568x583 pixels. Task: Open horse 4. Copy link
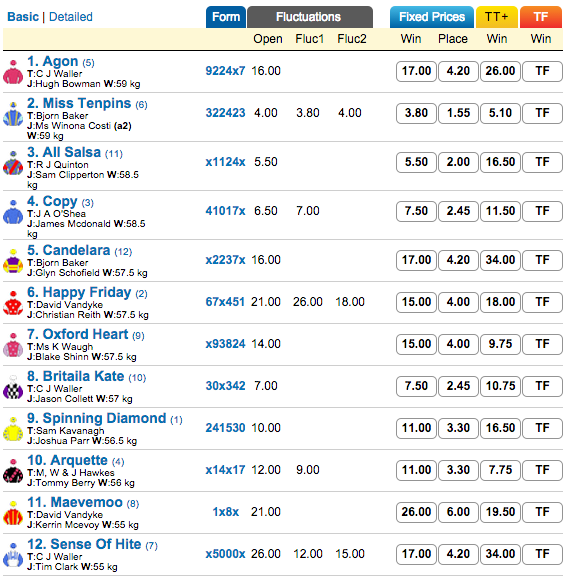pyautogui.click(x=52, y=201)
